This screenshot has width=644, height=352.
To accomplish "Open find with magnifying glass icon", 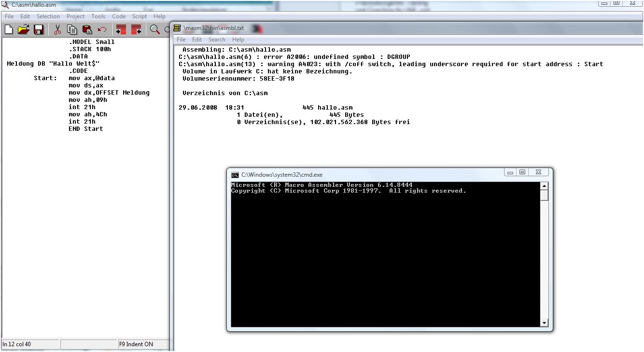I will 154,29.
